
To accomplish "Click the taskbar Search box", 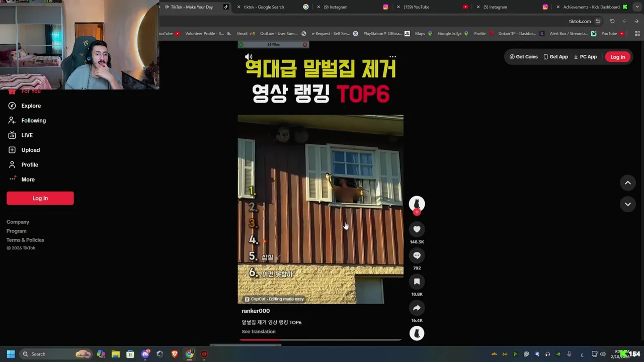I will click(x=55, y=354).
